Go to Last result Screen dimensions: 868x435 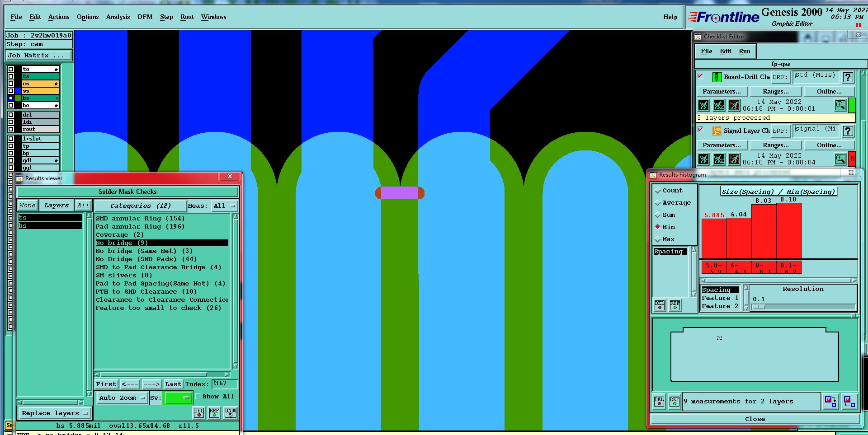click(x=173, y=384)
